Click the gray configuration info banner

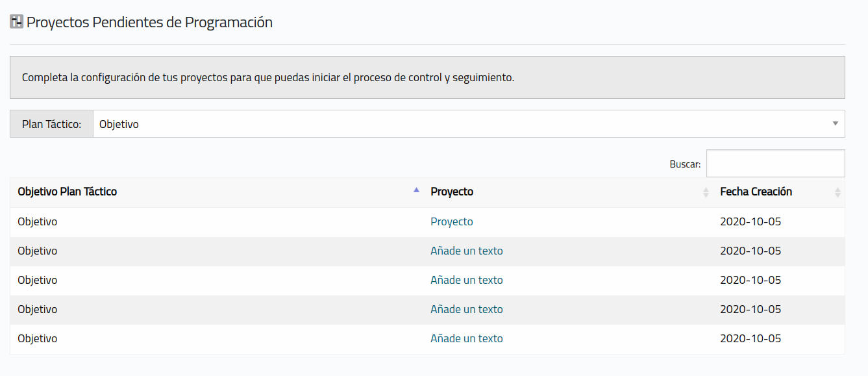click(x=427, y=77)
